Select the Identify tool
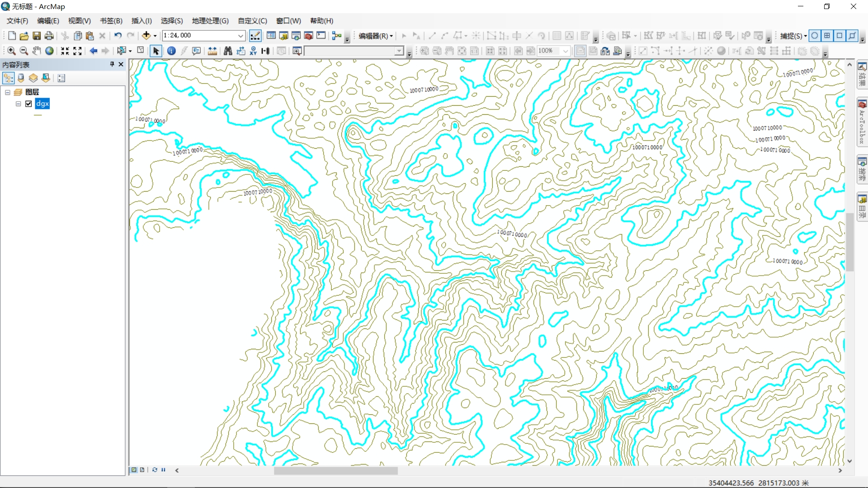The image size is (868, 488). pos(171,51)
